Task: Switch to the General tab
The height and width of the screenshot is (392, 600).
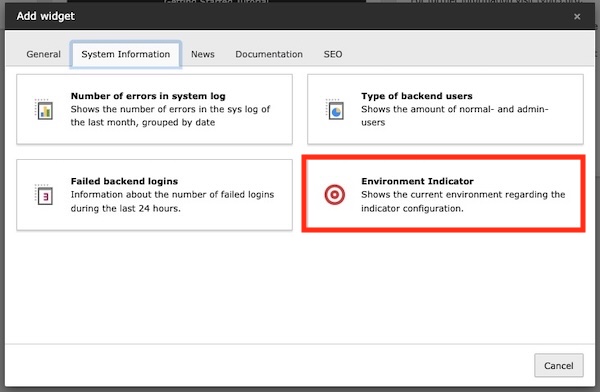Action: 44,54
